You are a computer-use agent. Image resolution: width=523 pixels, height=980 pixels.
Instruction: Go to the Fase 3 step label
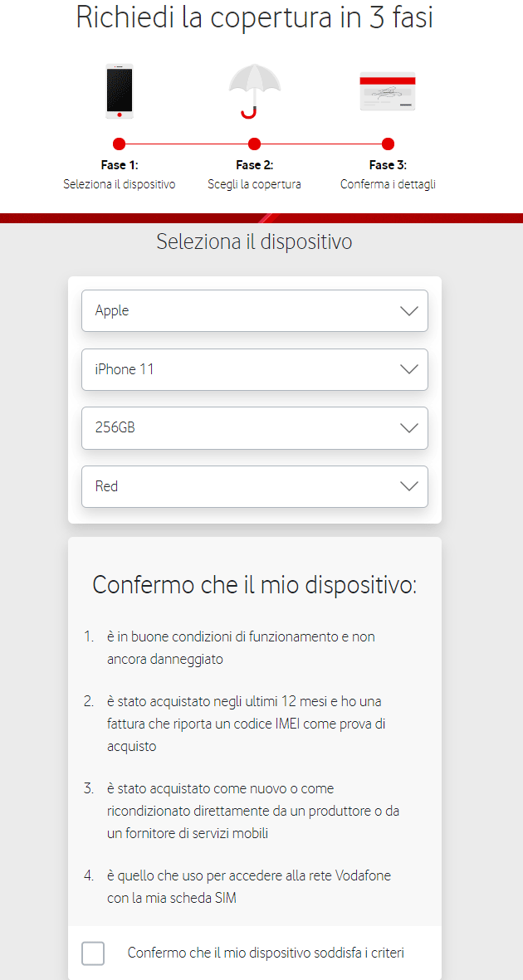coord(388,165)
